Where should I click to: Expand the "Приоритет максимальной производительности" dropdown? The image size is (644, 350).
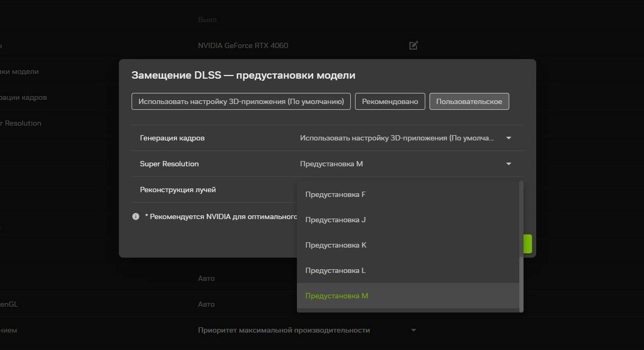click(414, 329)
